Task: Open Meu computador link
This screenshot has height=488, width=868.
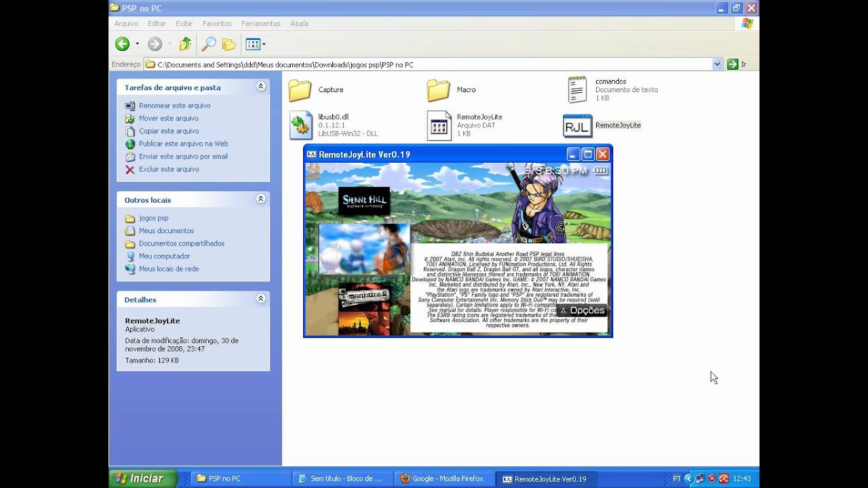Action: (164, 256)
